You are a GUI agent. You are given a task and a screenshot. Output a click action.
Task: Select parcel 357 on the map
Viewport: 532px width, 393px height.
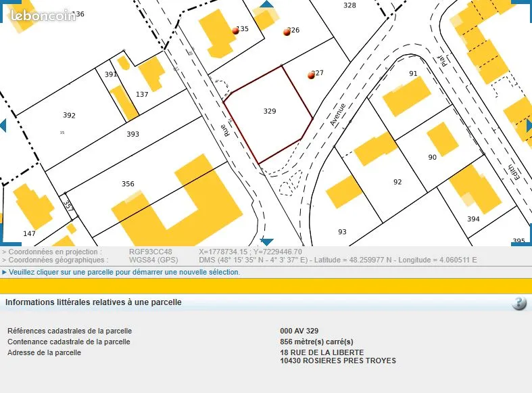[68, 206]
